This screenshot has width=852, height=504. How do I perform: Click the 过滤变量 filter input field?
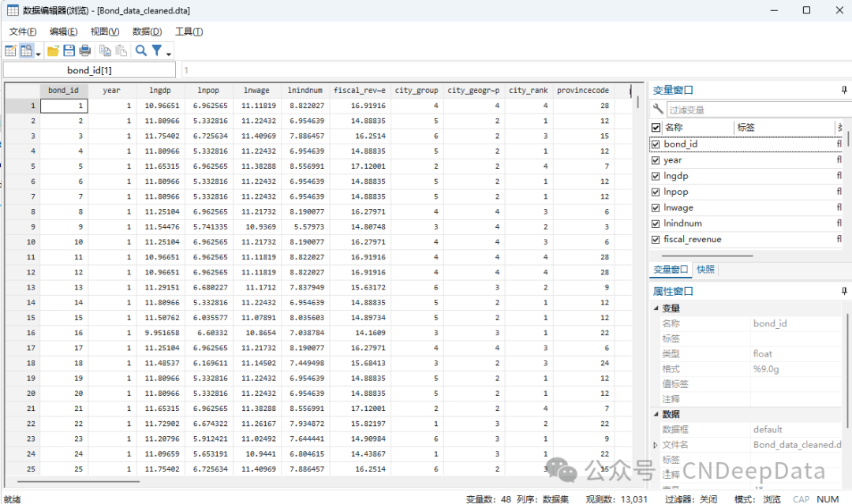coord(759,110)
